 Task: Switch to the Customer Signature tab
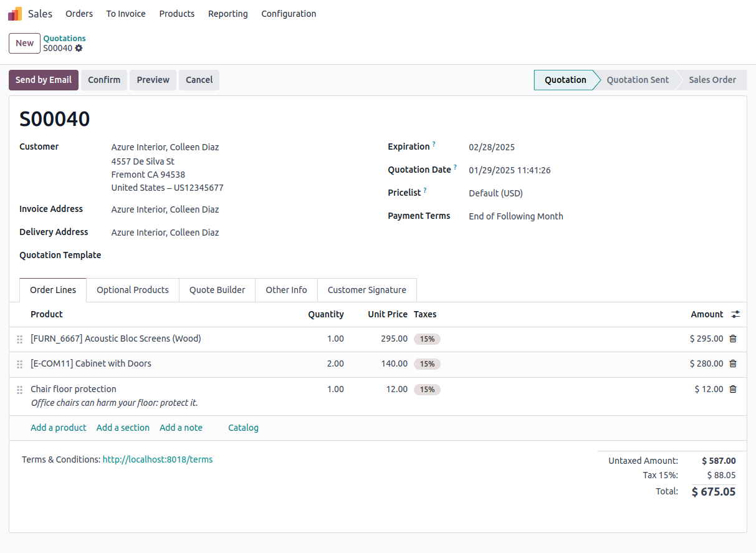click(x=366, y=290)
